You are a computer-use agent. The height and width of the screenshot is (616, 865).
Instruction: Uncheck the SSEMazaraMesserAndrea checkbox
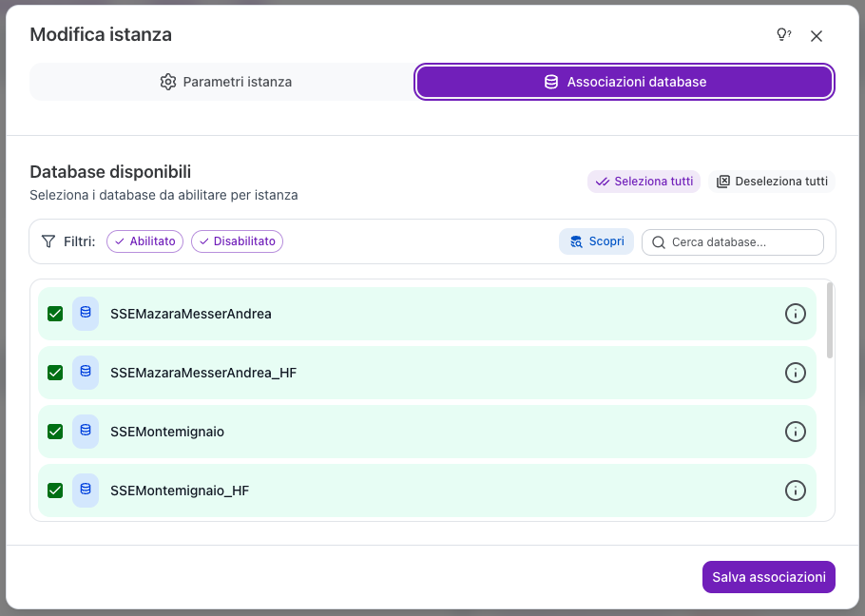[x=55, y=314]
